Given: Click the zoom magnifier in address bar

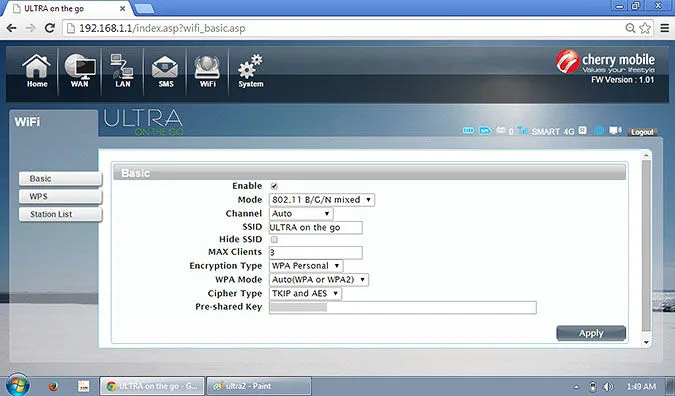Looking at the screenshot, I should coord(630,28).
